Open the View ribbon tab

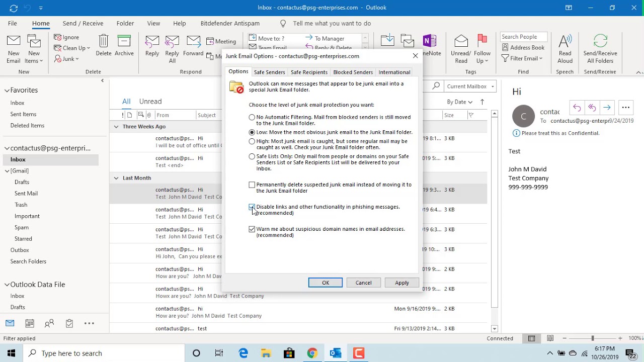[x=153, y=23]
